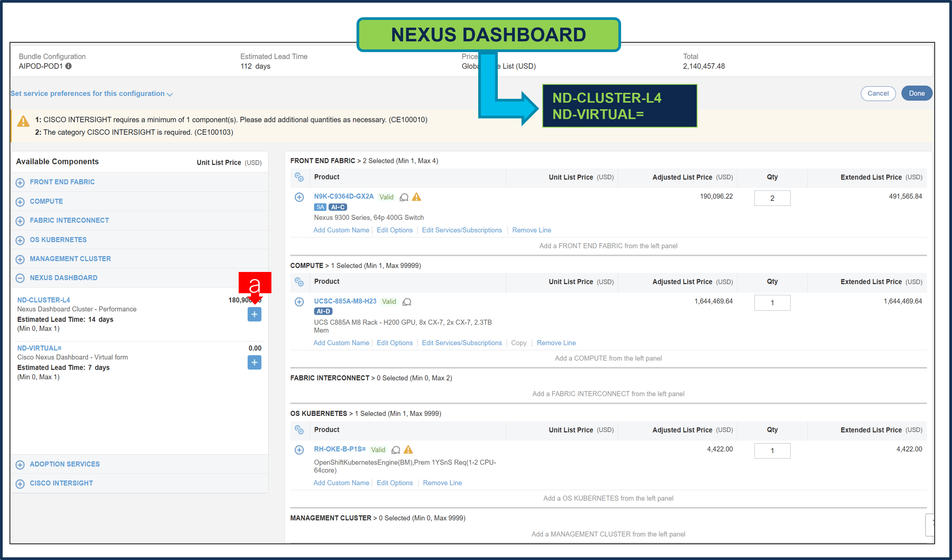This screenshot has height=560, width=952.
Task: Click the Estimated Lead Time 112 days
Action: (x=255, y=66)
